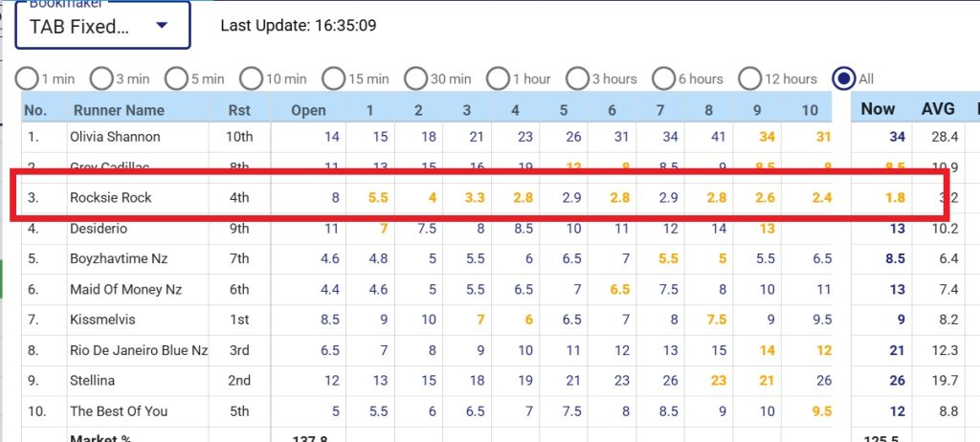Select the 12 hours radio button

coord(750,78)
